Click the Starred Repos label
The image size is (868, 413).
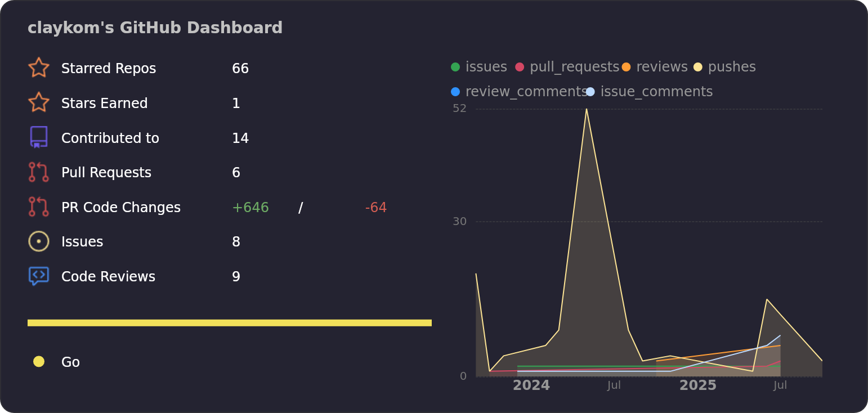109,69
